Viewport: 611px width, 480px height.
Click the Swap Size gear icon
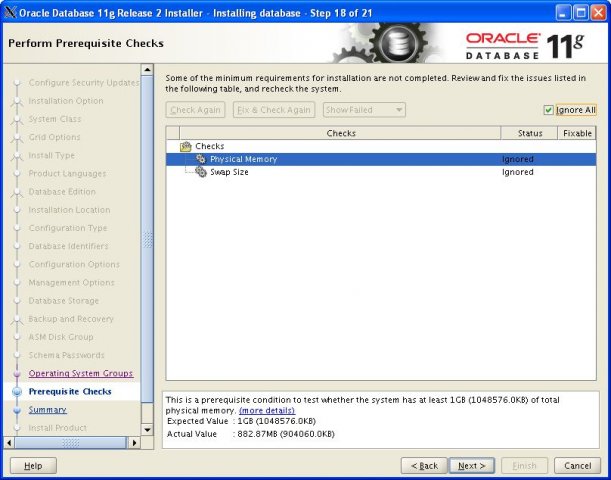(201, 172)
